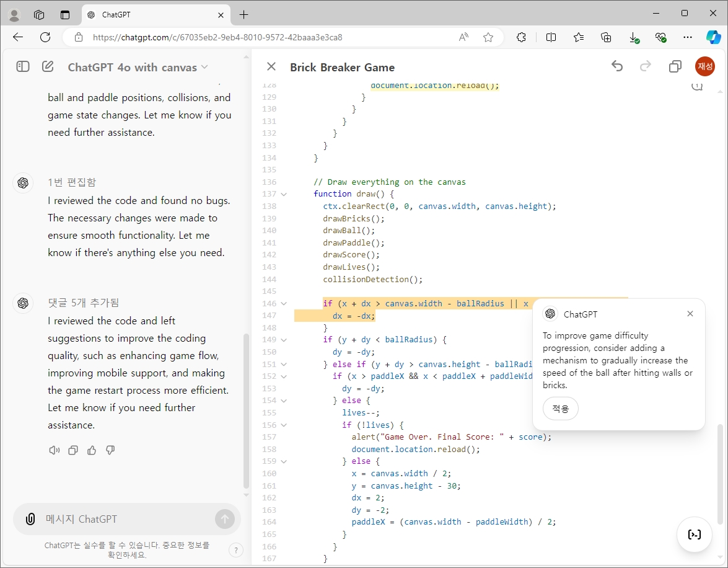Redo the canvas edit
This screenshot has height=568, width=728.
(x=646, y=66)
